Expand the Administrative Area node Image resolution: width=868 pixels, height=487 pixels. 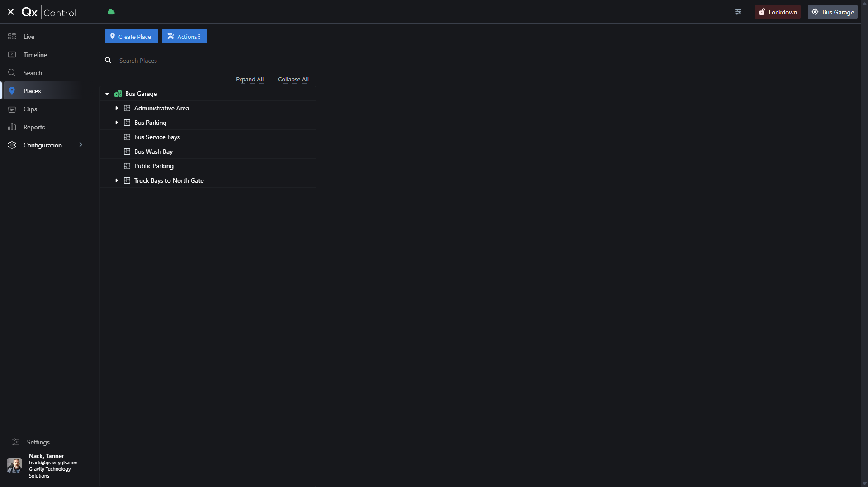click(117, 109)
